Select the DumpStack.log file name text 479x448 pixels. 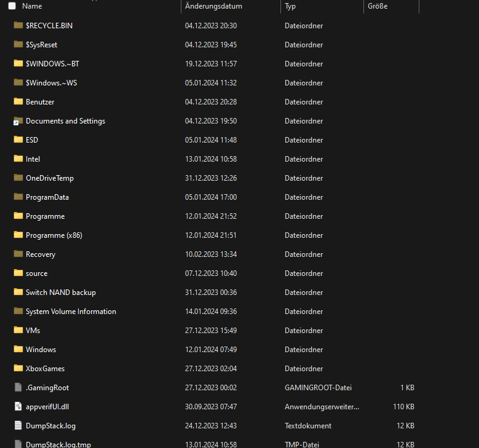(50, 426)
